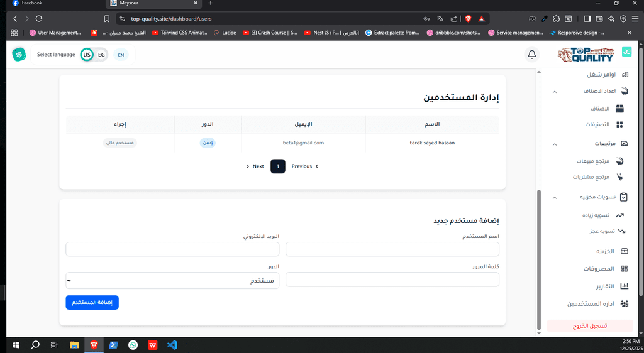Focus the البريد الإلكتروني email field
This screenshot has height=353, width=644.
172,249
